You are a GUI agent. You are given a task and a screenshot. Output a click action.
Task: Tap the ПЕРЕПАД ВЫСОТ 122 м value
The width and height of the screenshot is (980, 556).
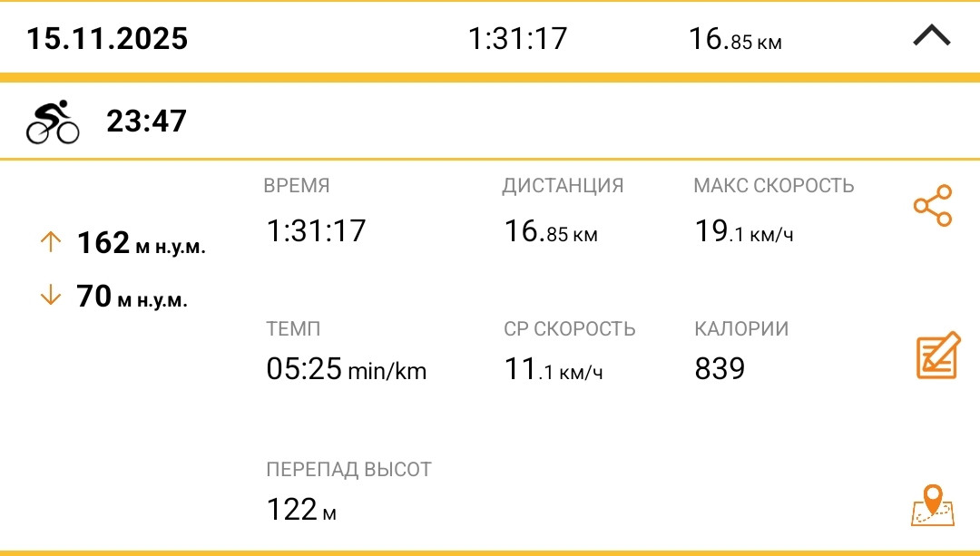301,509
